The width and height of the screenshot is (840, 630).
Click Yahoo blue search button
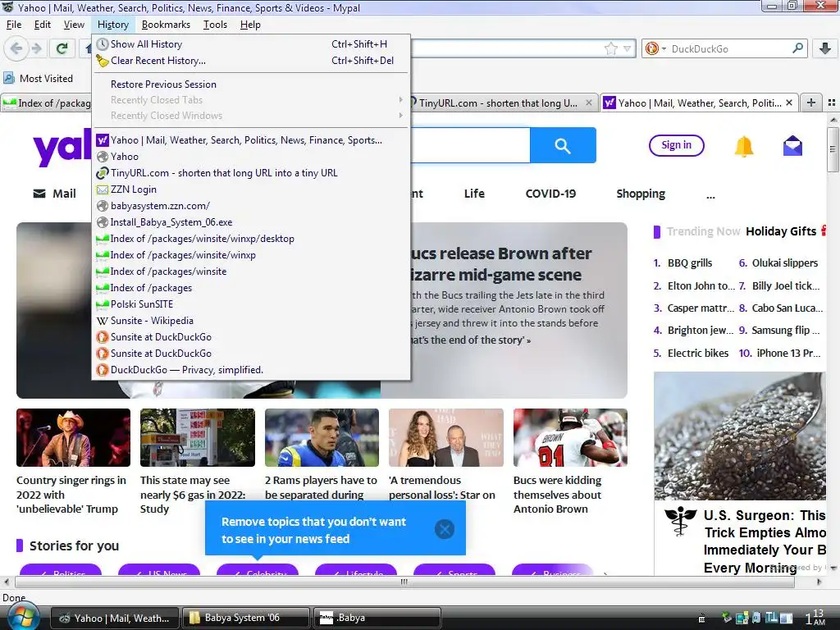[x=563, y=145]
